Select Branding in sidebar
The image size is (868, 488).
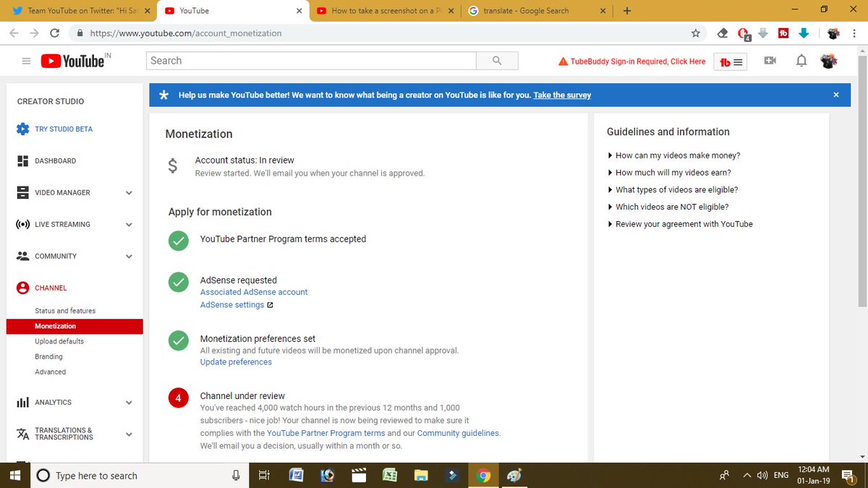point(48,356)
